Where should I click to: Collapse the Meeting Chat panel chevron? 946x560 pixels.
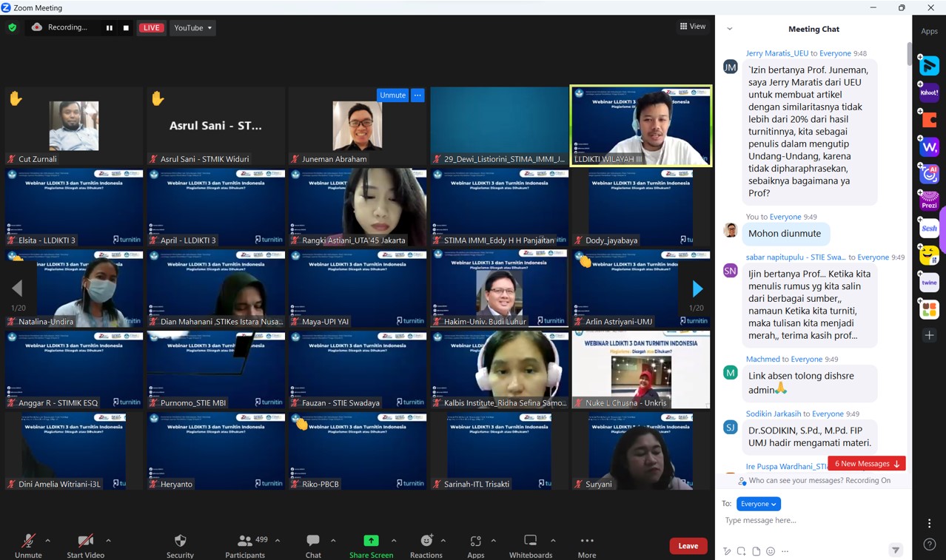point(730,29)
